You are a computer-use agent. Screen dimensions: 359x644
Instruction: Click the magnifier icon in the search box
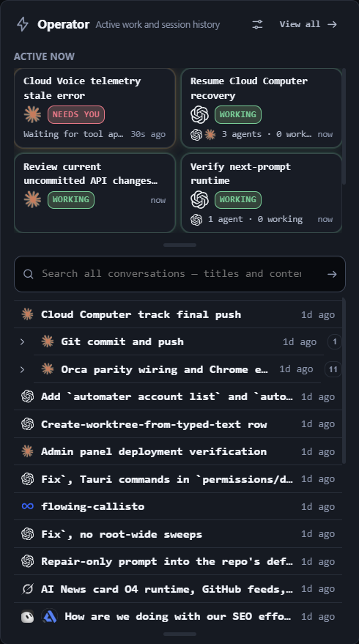[x=29, y=274]
